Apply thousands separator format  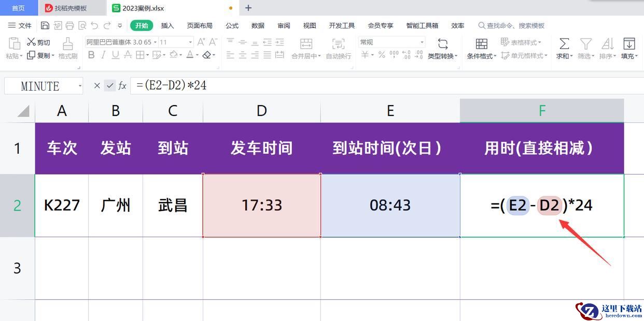(x=394, y=55)
